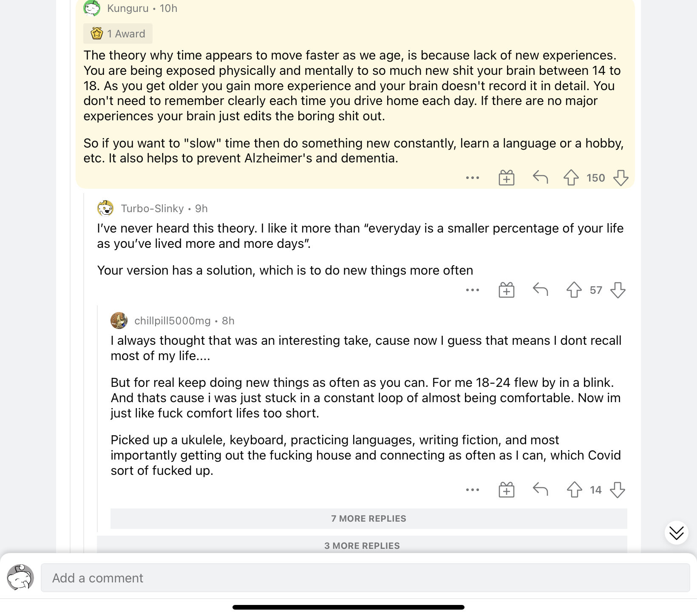Open more options on Kunguru's comment
Screen dimensions: 697x616
pos(473,178)
